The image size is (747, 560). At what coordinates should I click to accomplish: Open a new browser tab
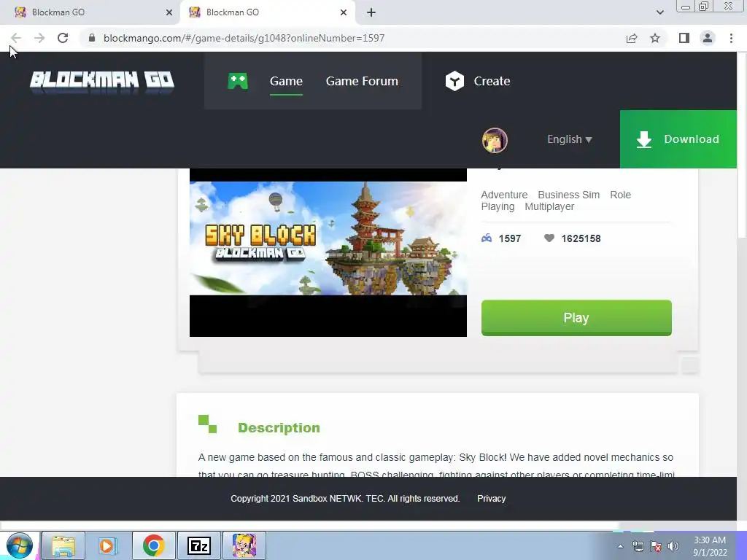(371, 12)
